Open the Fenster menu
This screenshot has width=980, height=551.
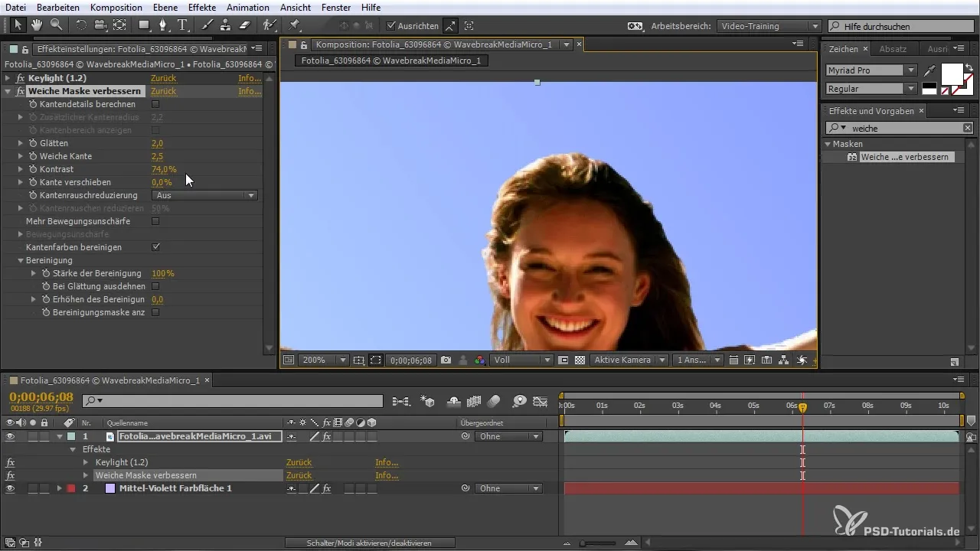click(x=335, y=7)
